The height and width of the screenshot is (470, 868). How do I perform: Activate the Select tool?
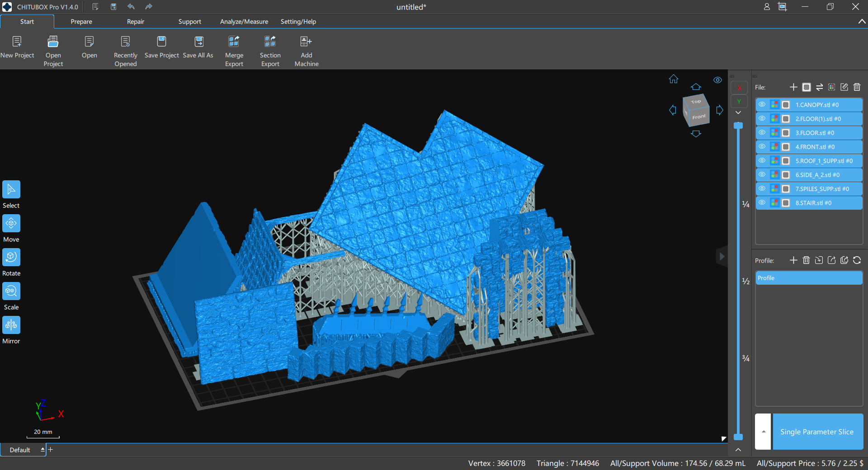11,189
